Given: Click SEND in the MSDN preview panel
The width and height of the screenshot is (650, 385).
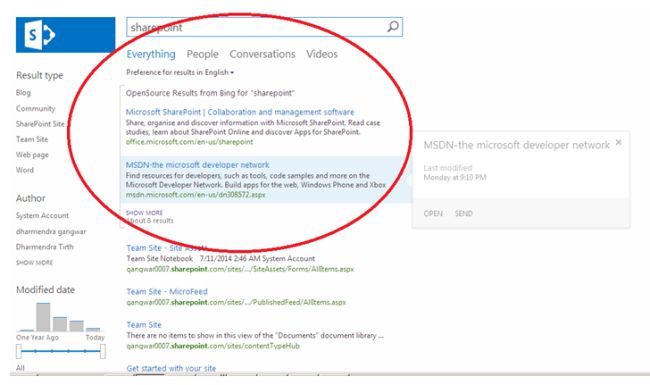Looking at the screenshot, I should (x=463, y=213).
